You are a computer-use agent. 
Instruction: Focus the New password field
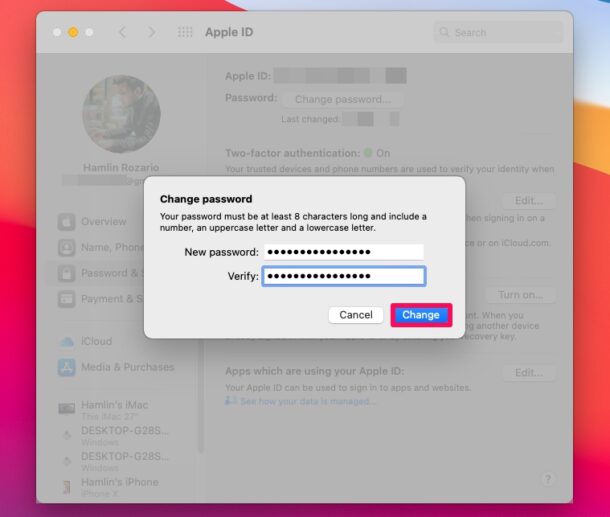point(344,252)
